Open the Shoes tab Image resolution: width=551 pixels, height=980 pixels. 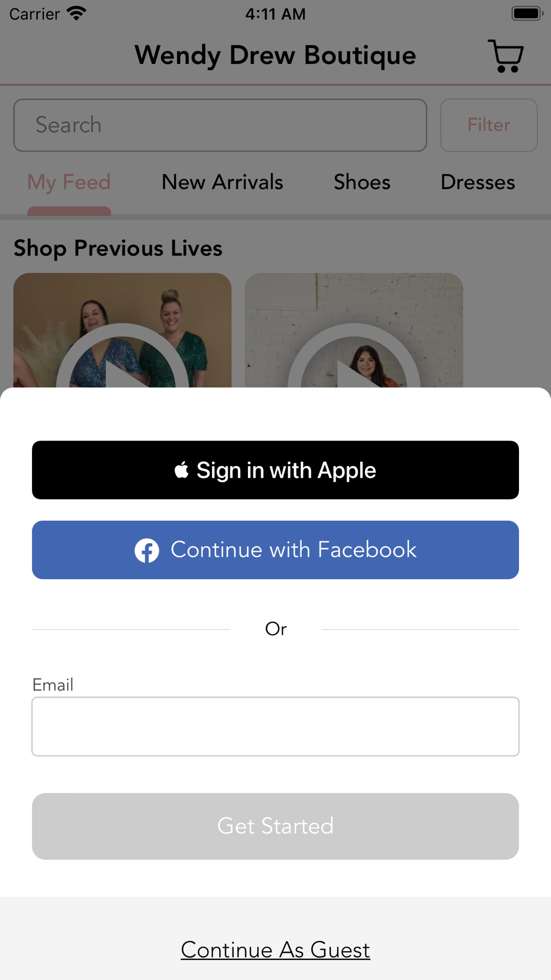(362, 182)
